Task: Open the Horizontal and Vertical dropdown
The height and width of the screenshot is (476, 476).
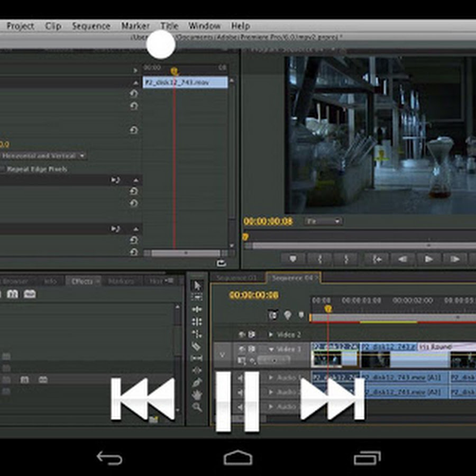Action: pos(43,156)
